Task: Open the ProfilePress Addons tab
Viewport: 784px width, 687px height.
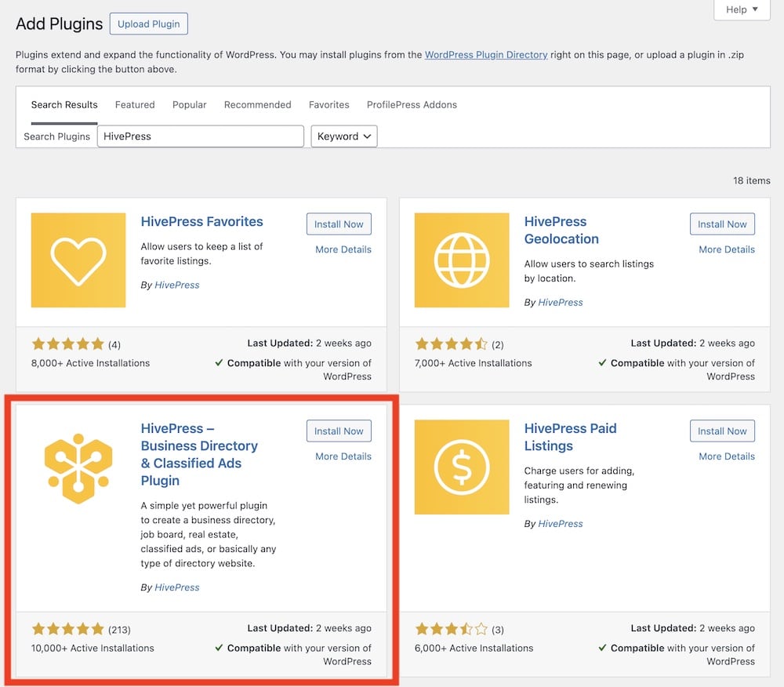Action: pos(412,104)
